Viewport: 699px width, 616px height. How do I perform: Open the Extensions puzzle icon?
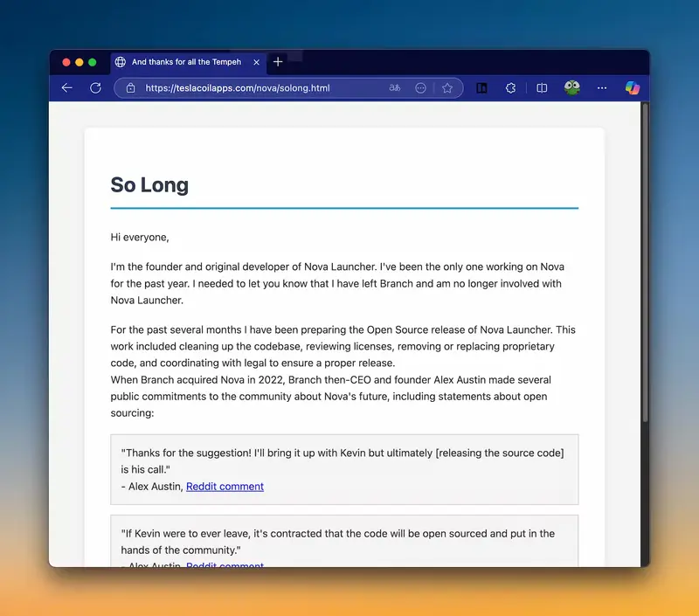(x=511, y=87)
